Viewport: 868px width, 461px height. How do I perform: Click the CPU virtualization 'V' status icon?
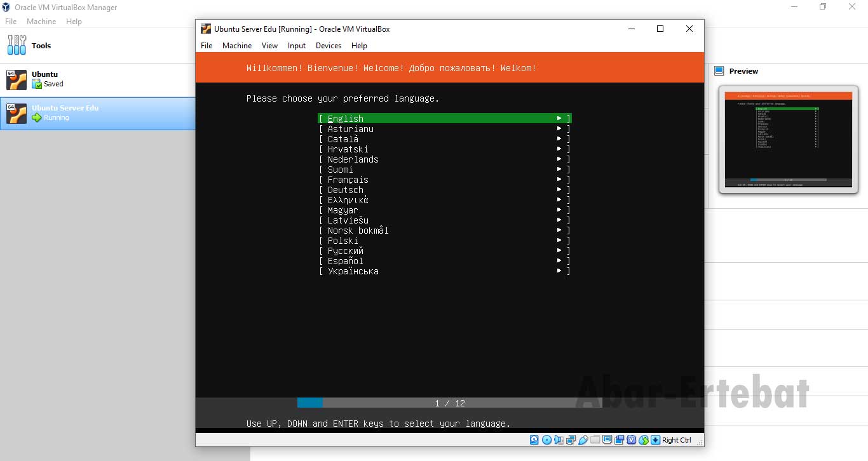coord(632,440)
